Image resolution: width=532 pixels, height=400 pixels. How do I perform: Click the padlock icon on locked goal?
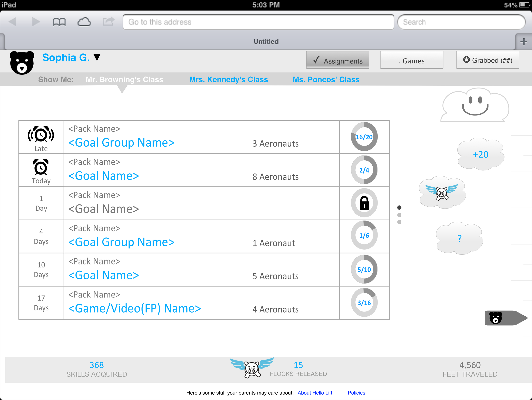coord(364,203)
